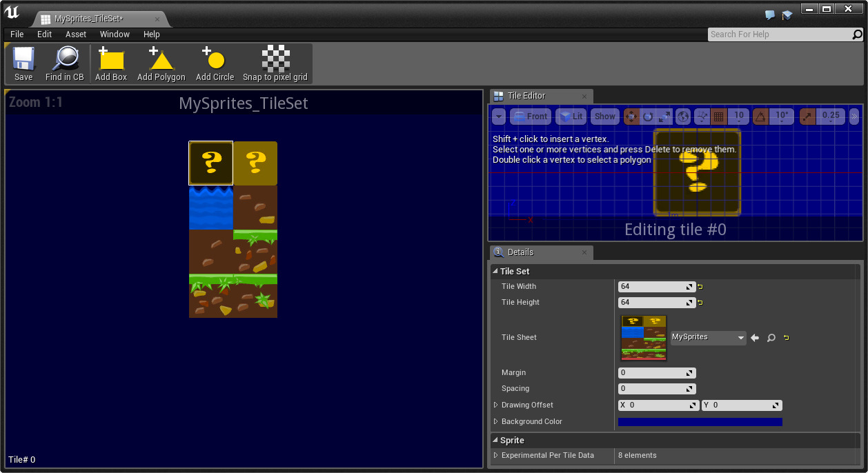Select the light question mark tile
868x473 pixels.
click(x=255, y=163)
